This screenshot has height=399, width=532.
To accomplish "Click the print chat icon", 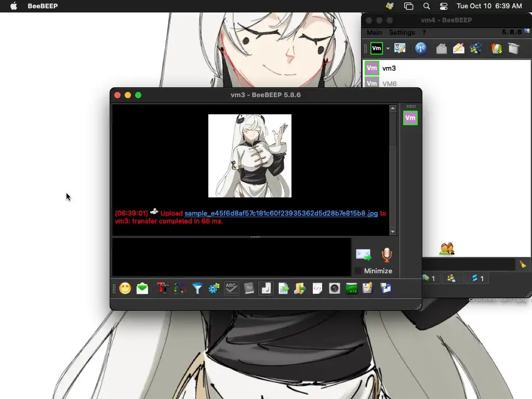I will (x=386, y=288).
